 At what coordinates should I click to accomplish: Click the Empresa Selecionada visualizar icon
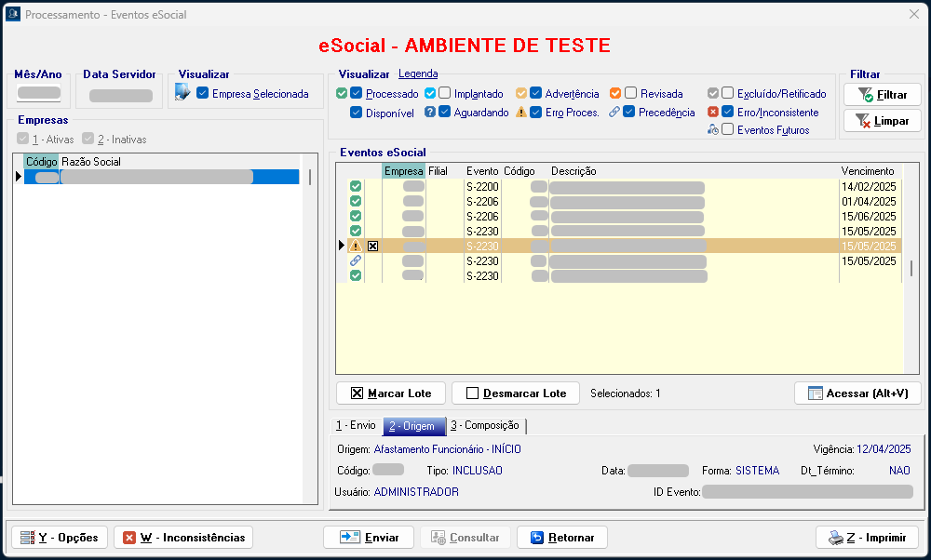tap(182, 92)
